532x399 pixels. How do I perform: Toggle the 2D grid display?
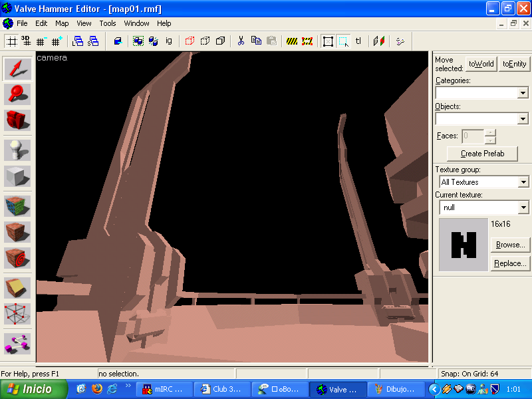[11, 41]
